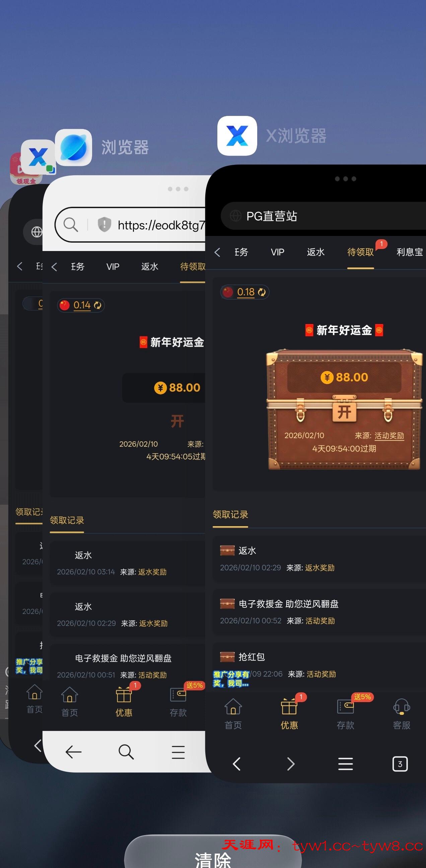Tap the PG直营站 address bar
The image size is (426, 868).
323,216
